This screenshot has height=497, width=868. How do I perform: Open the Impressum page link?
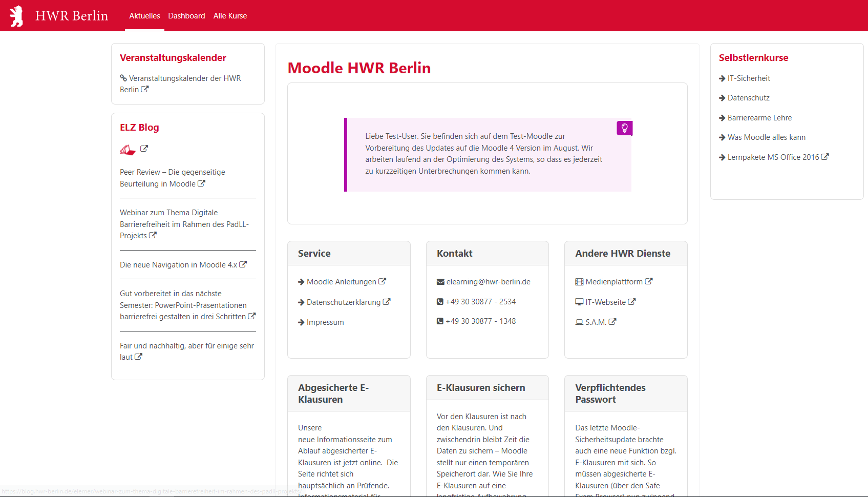click(x=325, y=322)
